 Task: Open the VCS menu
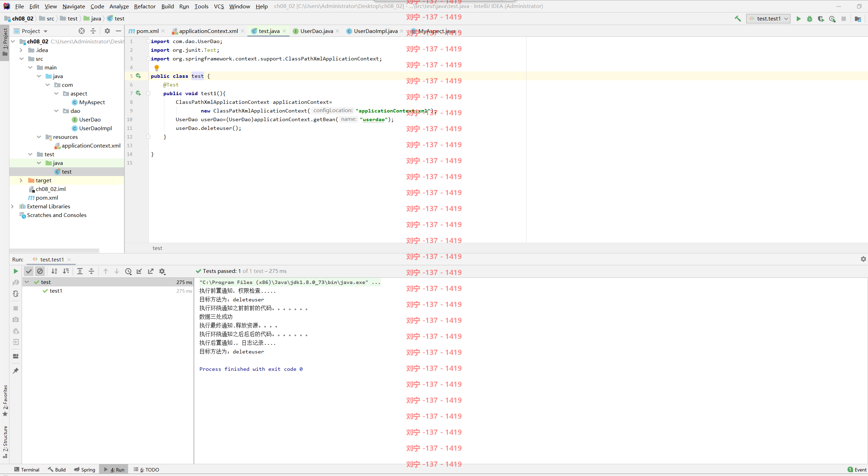click(219, 6)
